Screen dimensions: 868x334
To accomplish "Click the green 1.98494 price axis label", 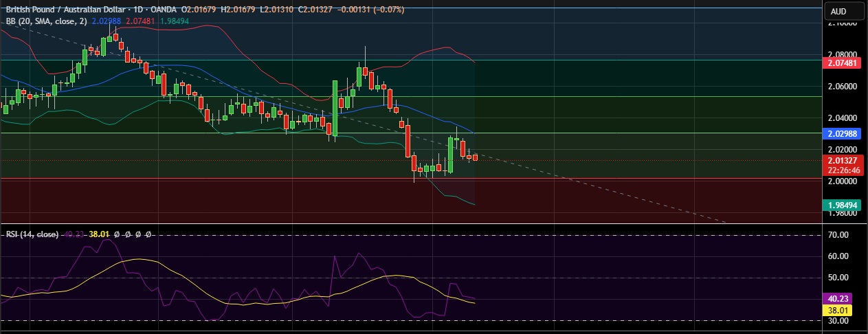I will click(x=841, y=205).
